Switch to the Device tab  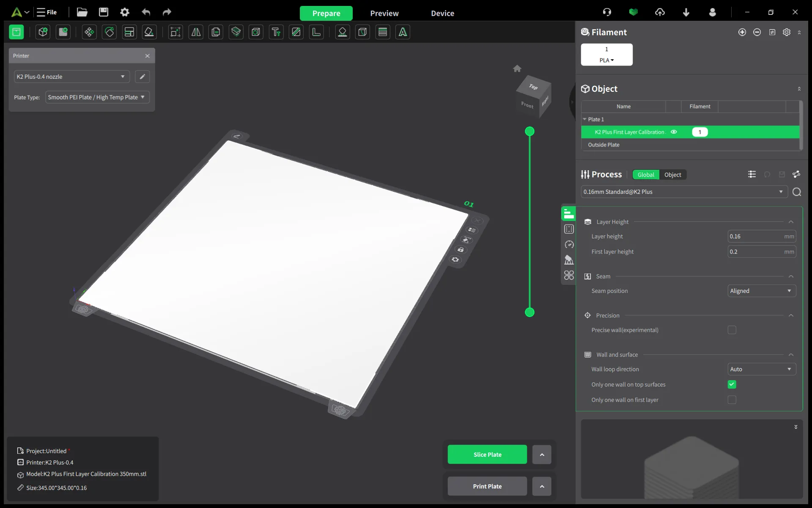[x=442, y=13]
